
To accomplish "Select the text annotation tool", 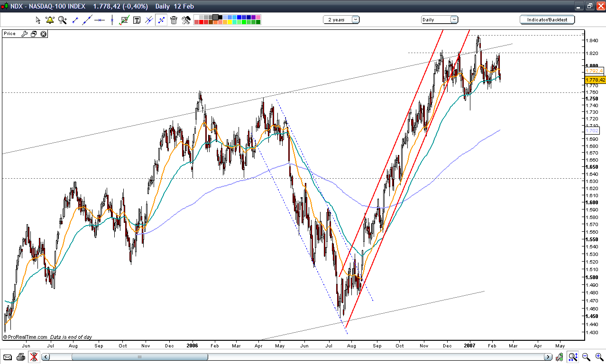I will (x=137, y=20).
